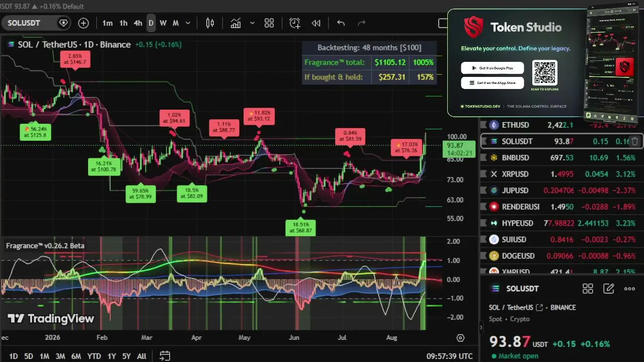The width and height of the screenshot is (644, 362).
Task: Toggle the flag on the JUPUSD row
Action: [484, 191]
